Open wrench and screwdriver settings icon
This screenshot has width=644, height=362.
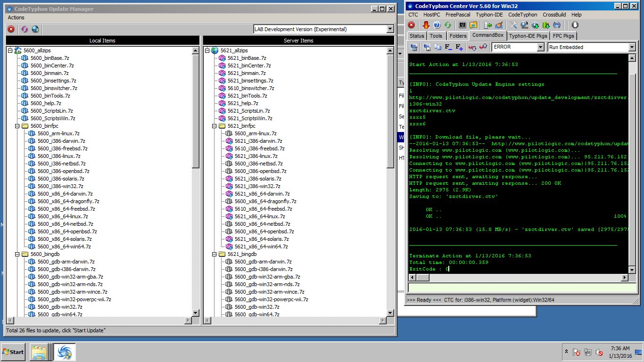pyautogui.click(x=513, y=25)
